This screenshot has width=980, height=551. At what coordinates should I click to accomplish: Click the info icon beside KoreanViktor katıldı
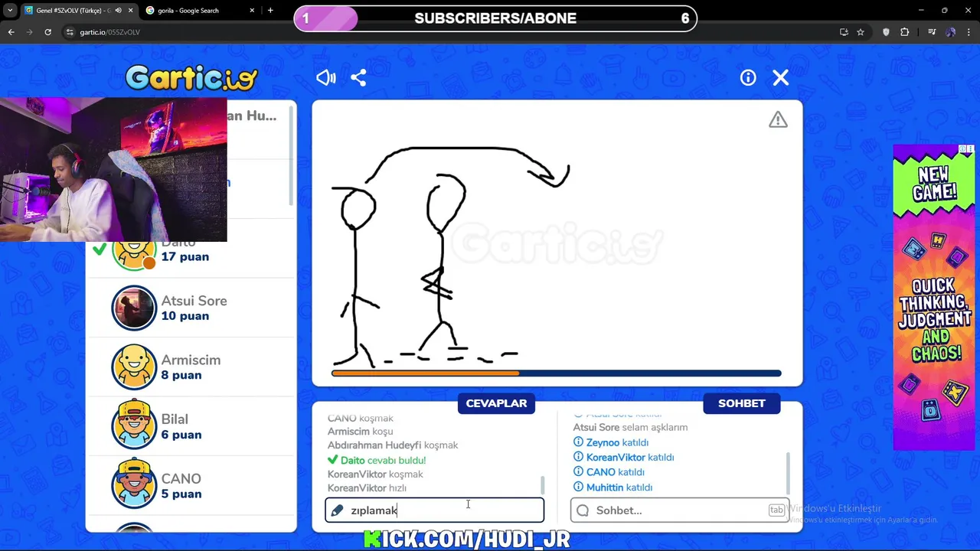click(578, 458)
